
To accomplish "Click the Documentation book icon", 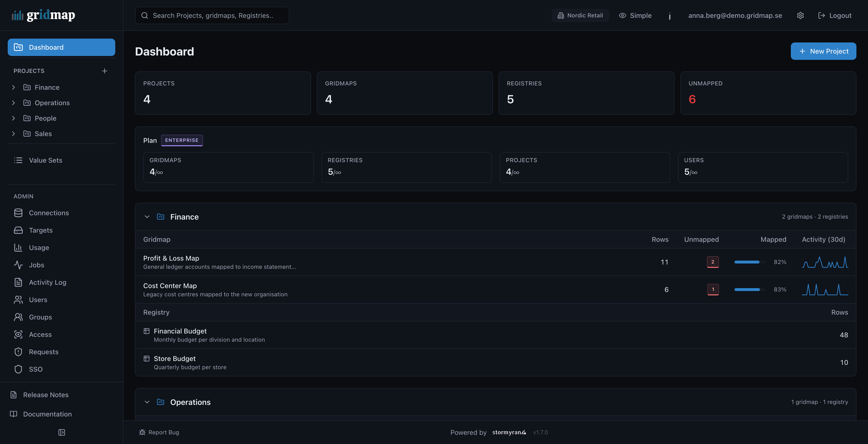I will pos(14,414).
